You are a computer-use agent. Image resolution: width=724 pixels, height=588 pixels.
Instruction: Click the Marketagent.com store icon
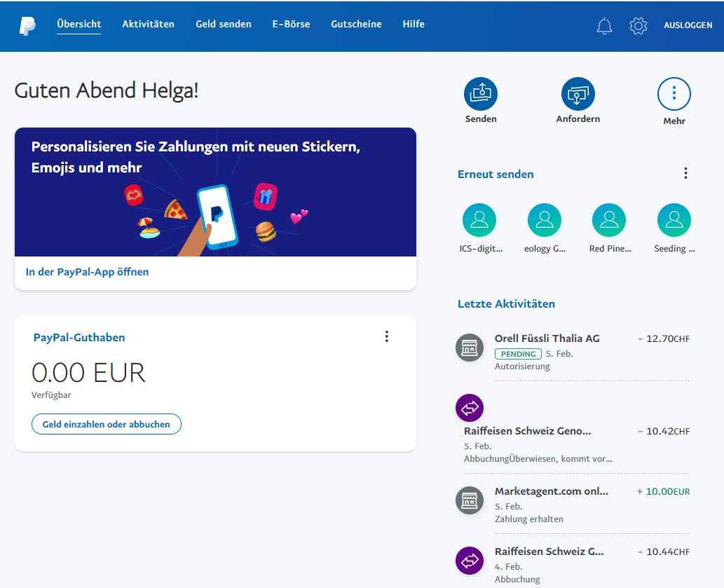click(470, 500)
